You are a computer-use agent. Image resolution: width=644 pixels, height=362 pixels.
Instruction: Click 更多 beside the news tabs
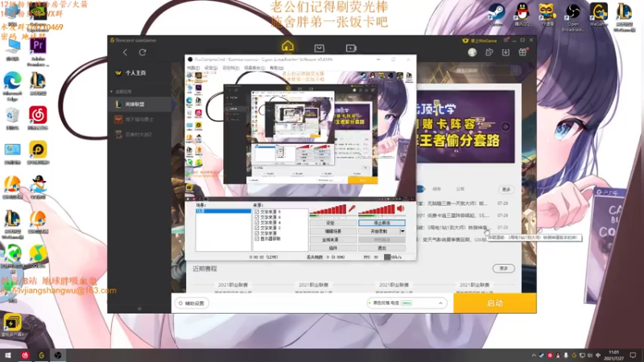point(506,190)
